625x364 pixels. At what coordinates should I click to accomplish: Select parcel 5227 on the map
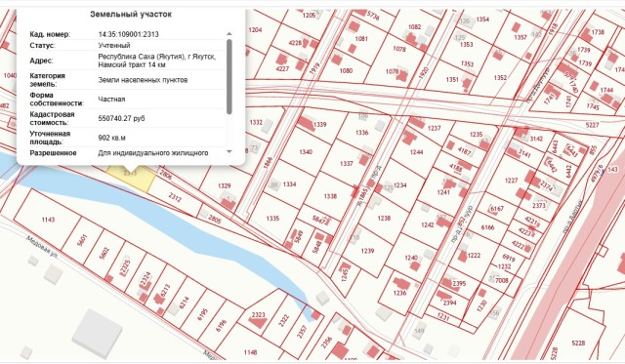coord(593,125)
